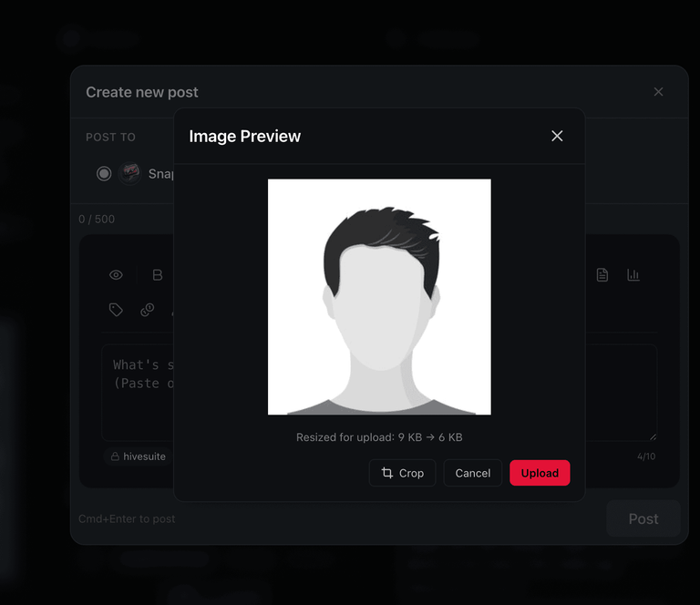Click the 'Resized for upload: 9 KB → 6 KB' text
The image size is (700, 605).
[x=379, y=437]
